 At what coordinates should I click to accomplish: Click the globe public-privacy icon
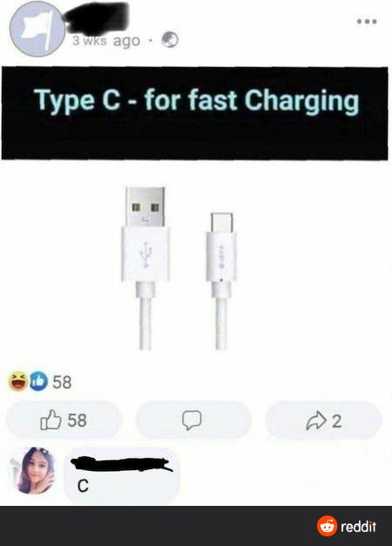tap(170, 40)
